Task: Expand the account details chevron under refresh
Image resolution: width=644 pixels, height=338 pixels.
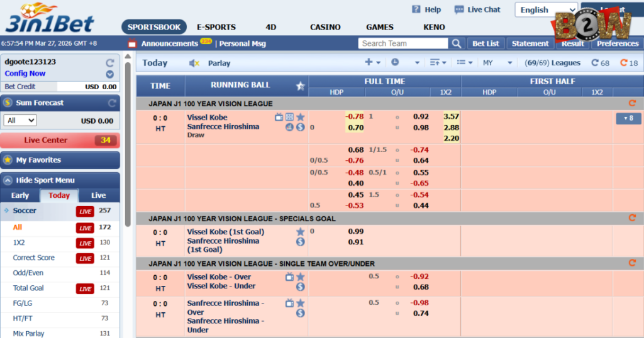Action: click(109, 74)
